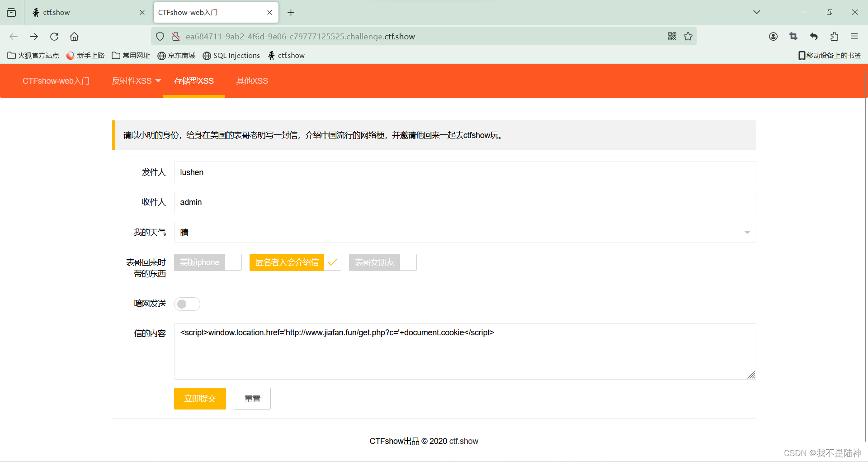Open the Firefox account icon
The height and width of the screenshot is (462, 868).
773,37
